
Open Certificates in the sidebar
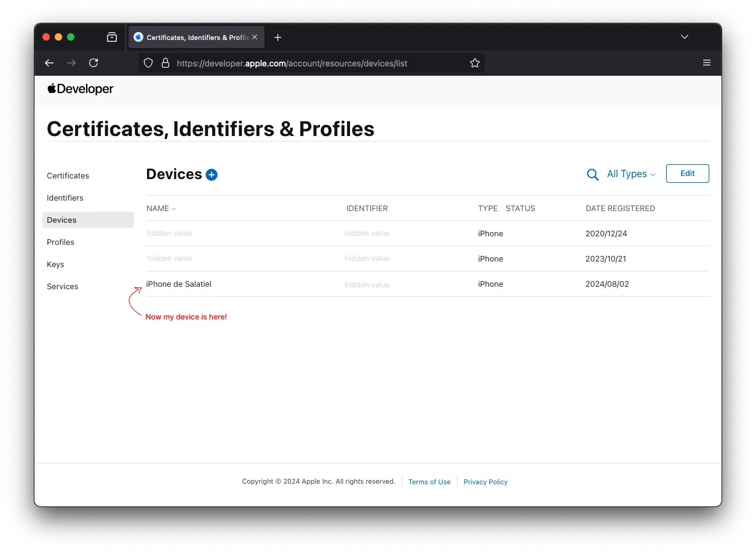pyautogui.click(x=68, y=176)
